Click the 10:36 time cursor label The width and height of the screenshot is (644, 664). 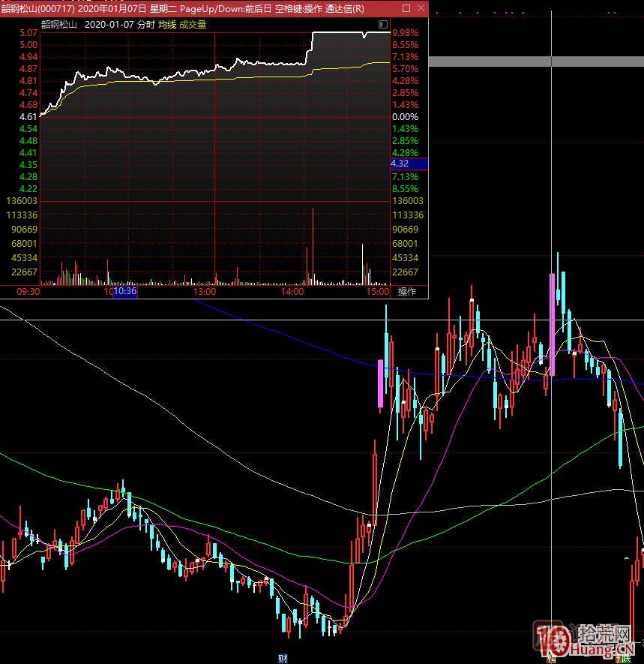[125, 292]
